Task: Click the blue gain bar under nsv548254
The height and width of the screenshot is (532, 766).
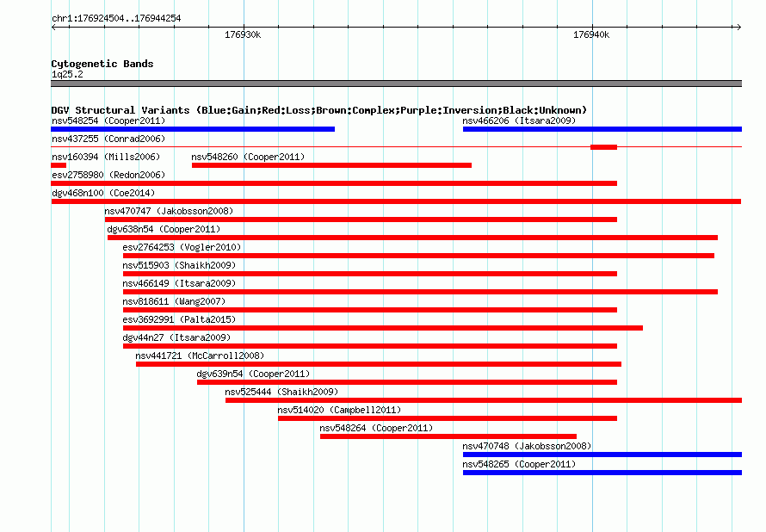Action: tap(193, 129)
